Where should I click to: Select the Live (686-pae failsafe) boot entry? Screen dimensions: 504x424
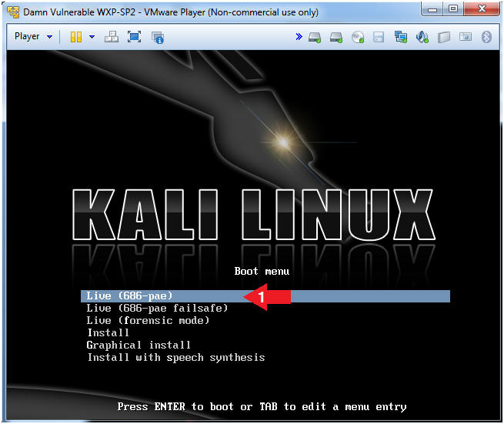157,309
